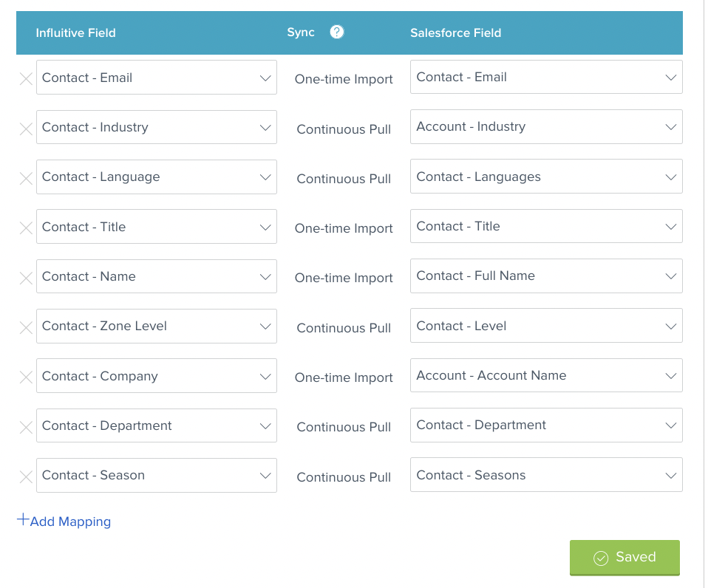
Task: Delete the Contact - Industry mapping row
Action: click(26, 129)
